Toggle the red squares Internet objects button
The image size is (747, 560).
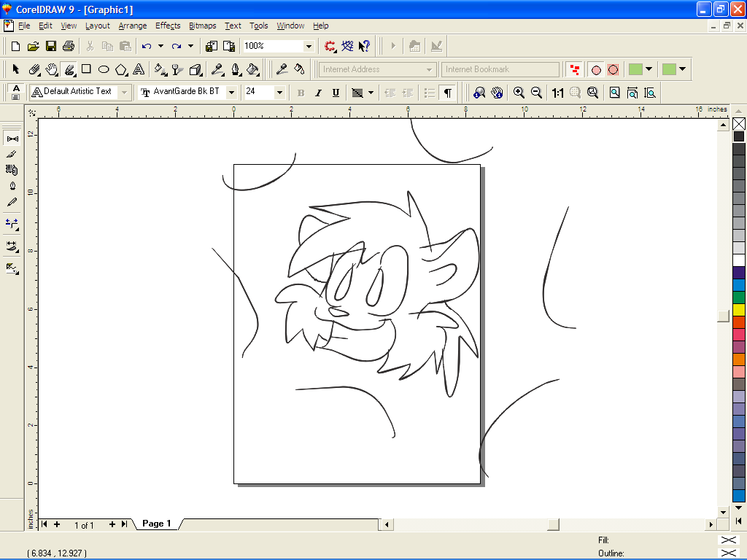[575, 69]
